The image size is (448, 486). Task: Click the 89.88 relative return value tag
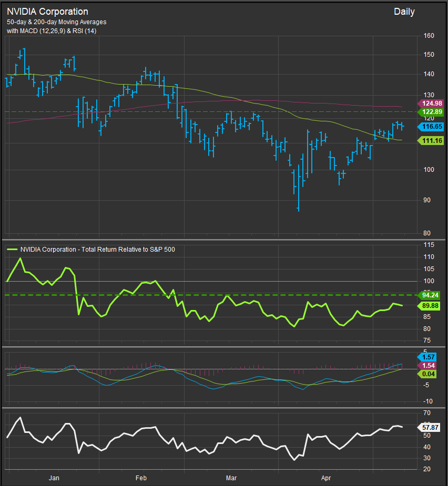click(x=429, y=306)
